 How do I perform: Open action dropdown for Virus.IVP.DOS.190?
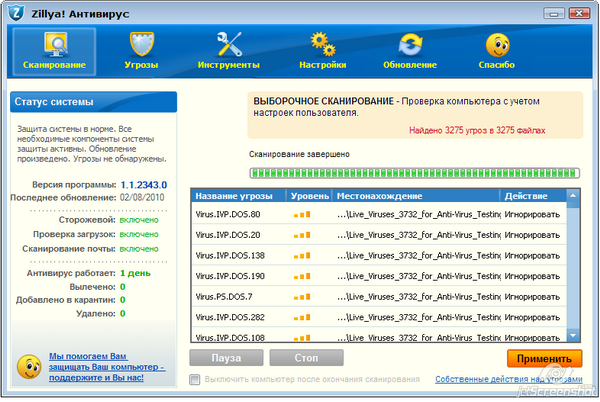click(x=532, y=276)
